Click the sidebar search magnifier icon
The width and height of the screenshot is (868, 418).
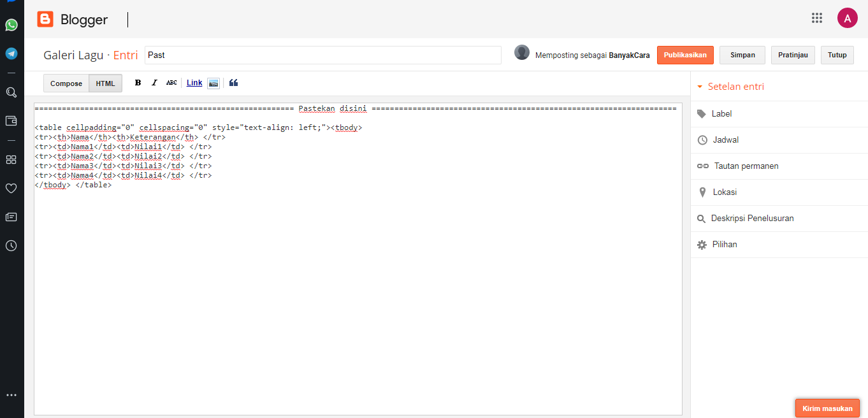pos(11,92)
